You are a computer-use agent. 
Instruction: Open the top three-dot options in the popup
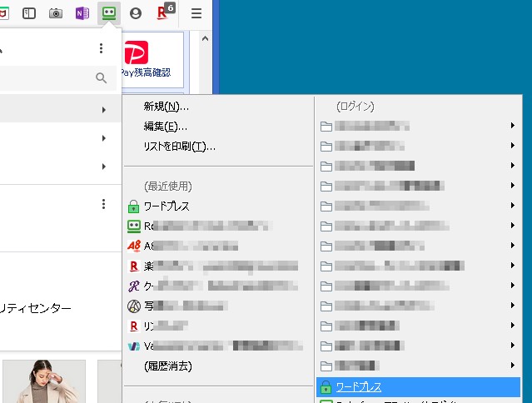[x=101, y=48]
